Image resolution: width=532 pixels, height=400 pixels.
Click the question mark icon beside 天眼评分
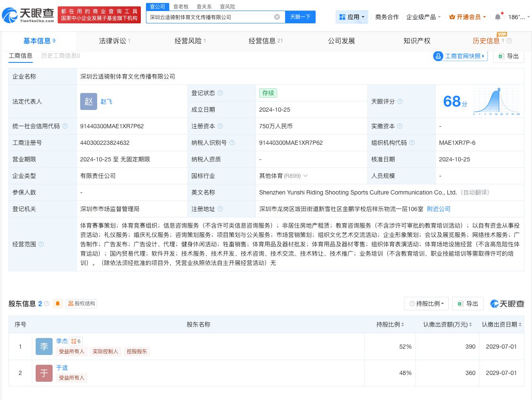tap(400, 101)
